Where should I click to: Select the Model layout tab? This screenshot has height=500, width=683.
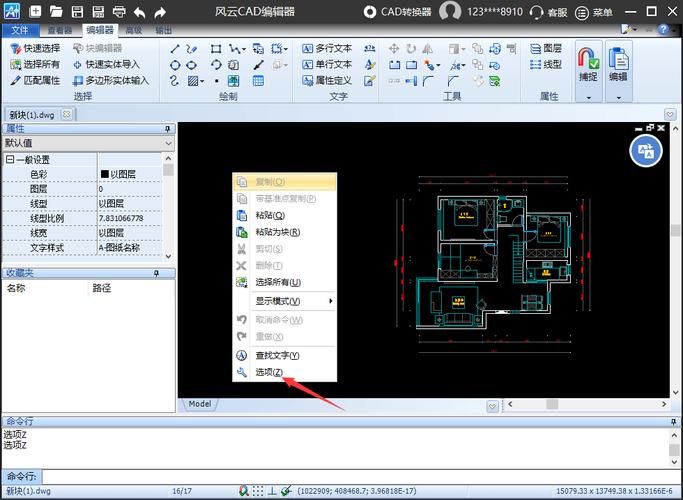point(199,404)
